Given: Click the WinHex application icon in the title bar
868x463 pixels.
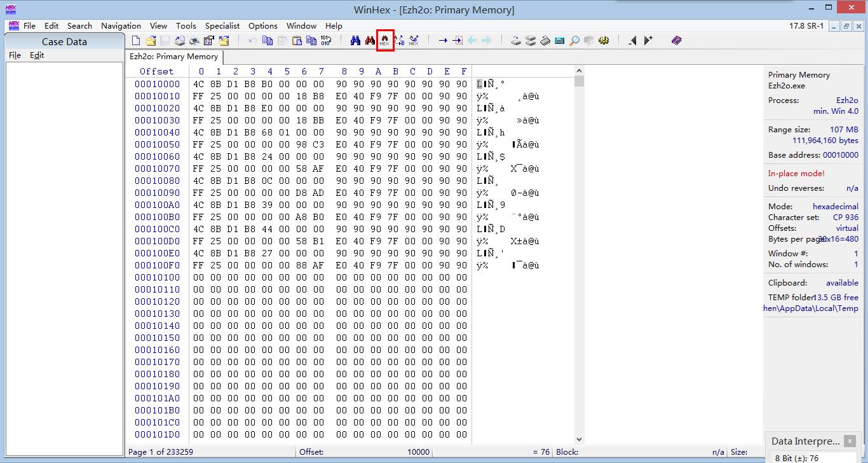Looking at the screenshot, I should (x=11, y=10).
